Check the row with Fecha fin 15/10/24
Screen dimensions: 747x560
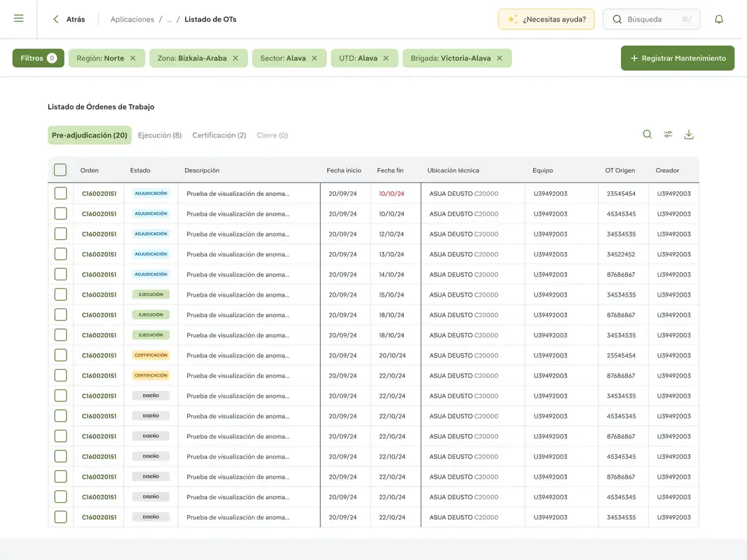pyautogui.click(x=61, y=295)
